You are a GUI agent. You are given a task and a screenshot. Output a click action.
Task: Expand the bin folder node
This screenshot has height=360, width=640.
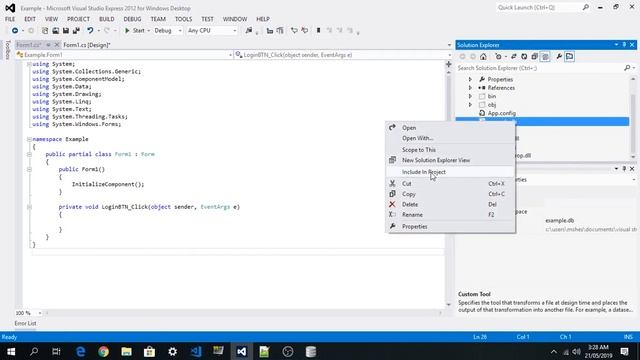coord(470,96)
